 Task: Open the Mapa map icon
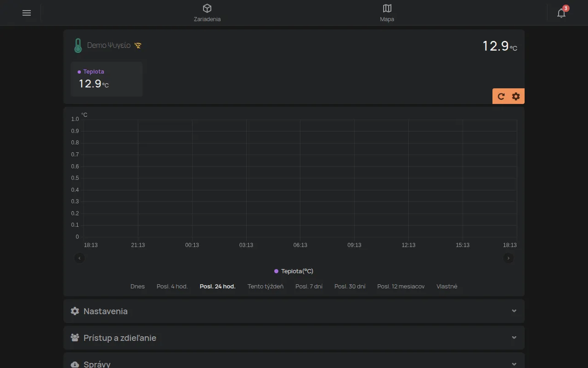[387, 8]
